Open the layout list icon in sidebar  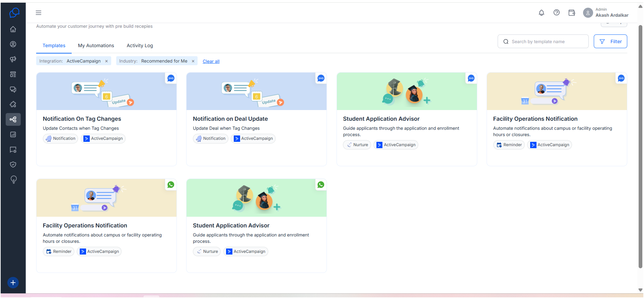(13, 74)
